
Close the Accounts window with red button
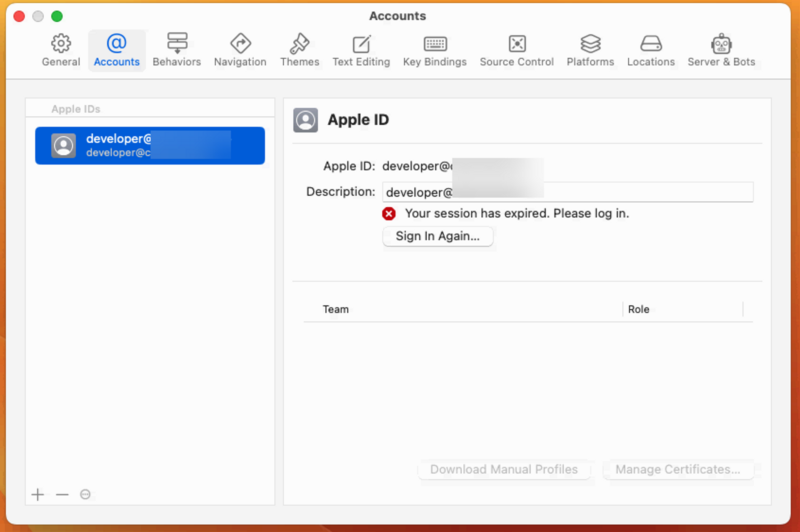[x=19, y=16]
